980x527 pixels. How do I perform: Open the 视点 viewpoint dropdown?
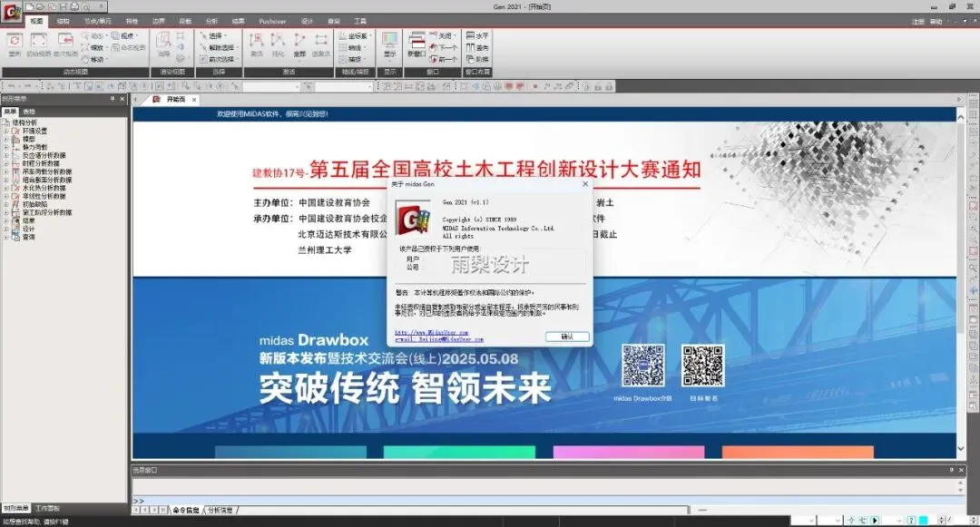click(124, 35)
